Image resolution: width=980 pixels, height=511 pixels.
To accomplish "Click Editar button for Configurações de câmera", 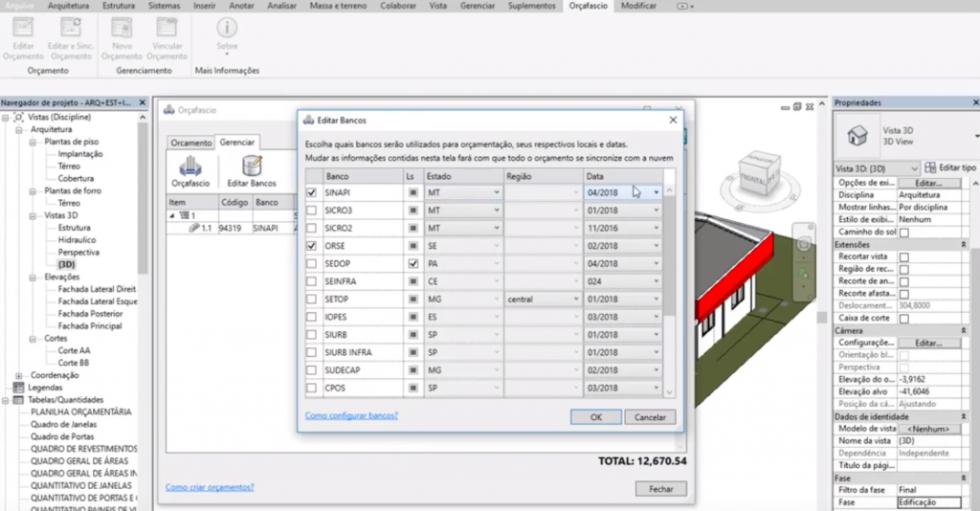I will [928, 343].
